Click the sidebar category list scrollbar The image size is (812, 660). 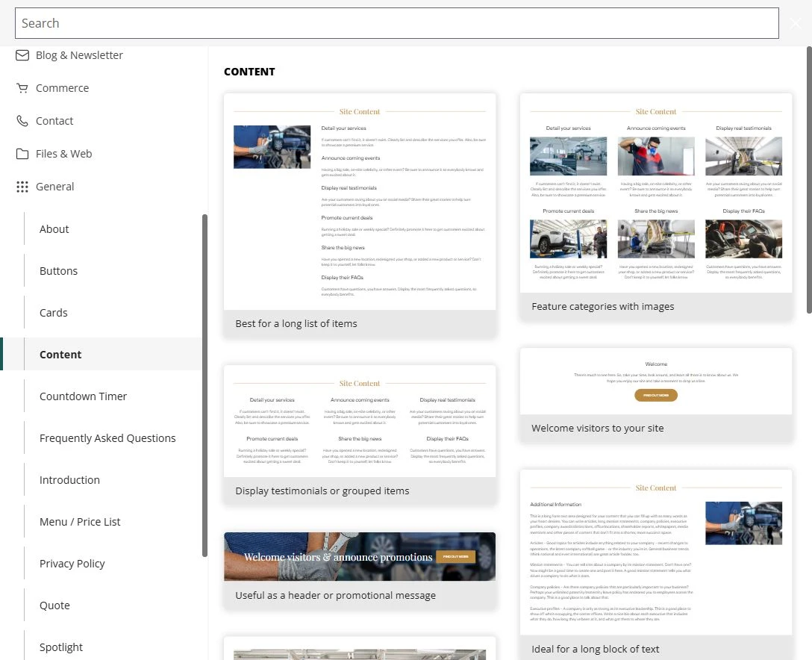coord(204,385)
